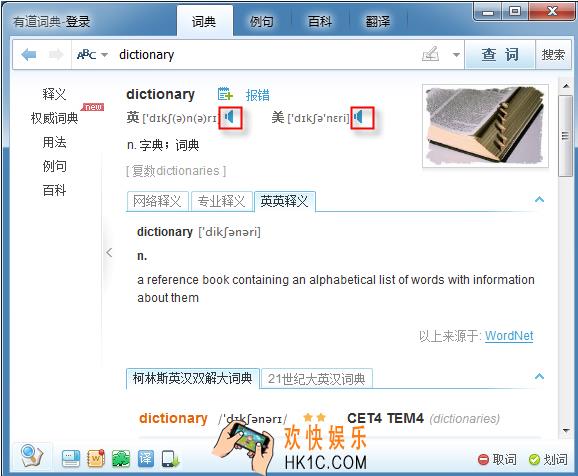Add the word to wordbook icon
The image size is (578, 476).
coord(225,94)
